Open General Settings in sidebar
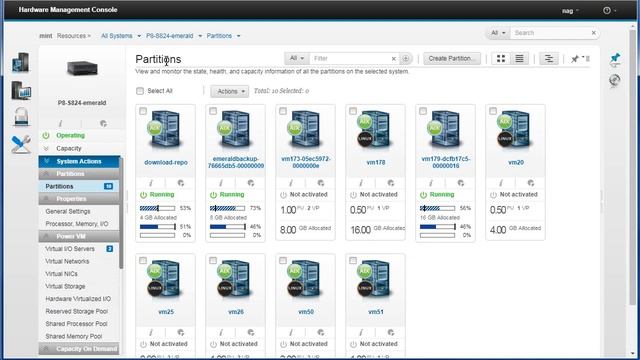640x360 pixels. coord(68,211)
